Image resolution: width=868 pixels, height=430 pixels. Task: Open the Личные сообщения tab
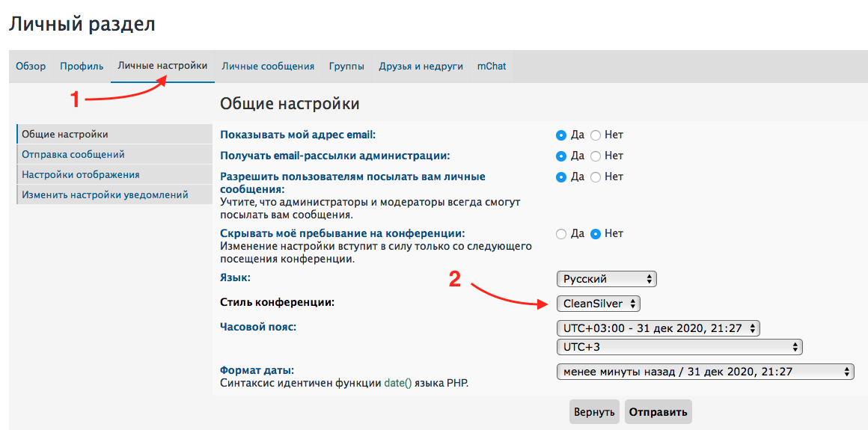[x=268, y=66]
